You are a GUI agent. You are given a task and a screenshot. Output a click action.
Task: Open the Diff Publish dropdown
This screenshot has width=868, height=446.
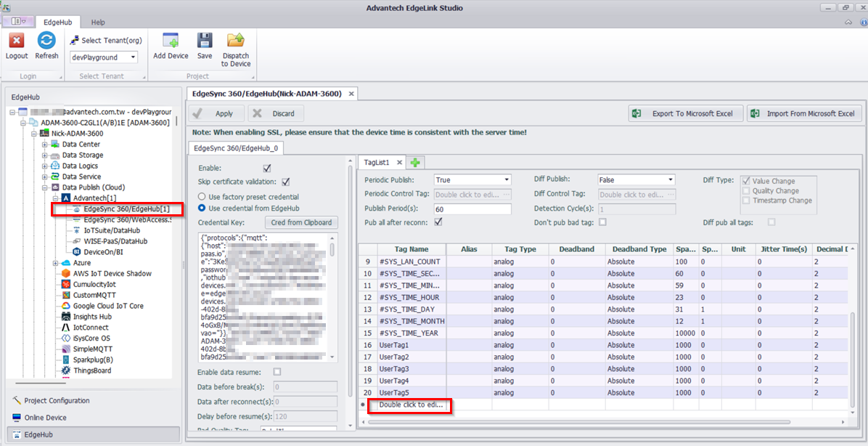click(x=670, y=179)
